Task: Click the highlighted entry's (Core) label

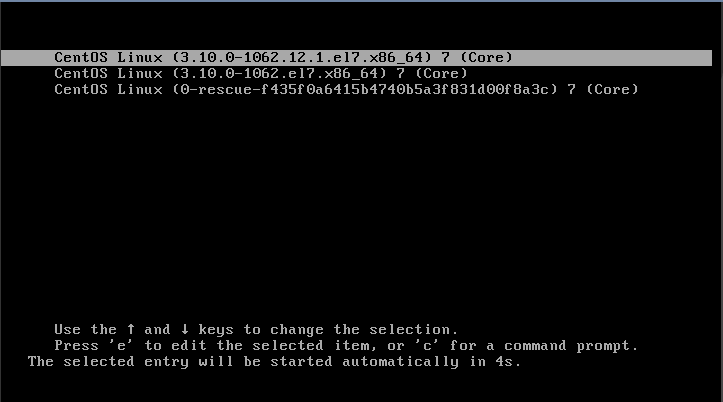Action: click(x=487, y=58)
